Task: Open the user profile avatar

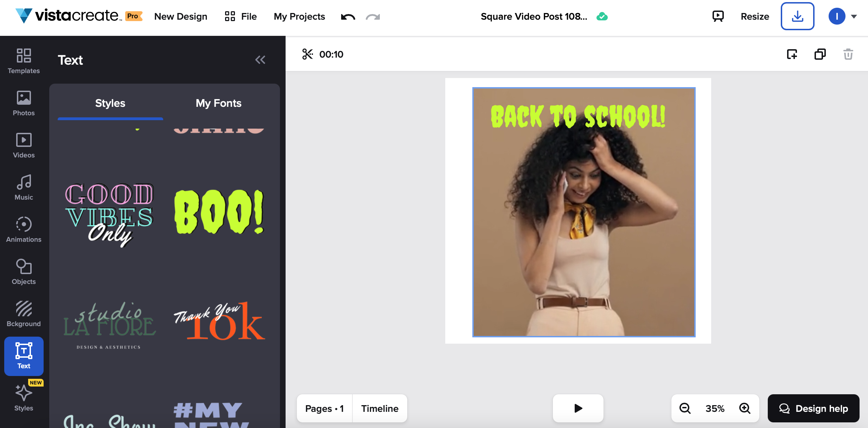Action: (x=837, y=16)
